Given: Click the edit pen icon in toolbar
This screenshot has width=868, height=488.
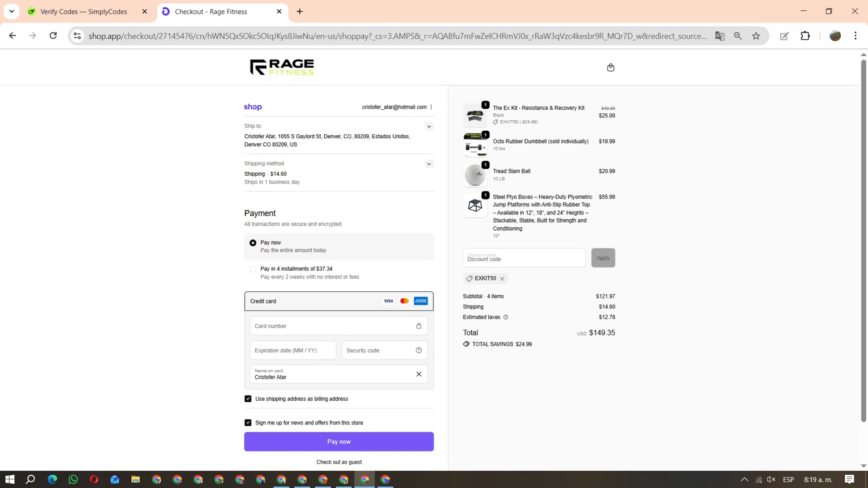Looking at the screenshot, I should point(784,36).
